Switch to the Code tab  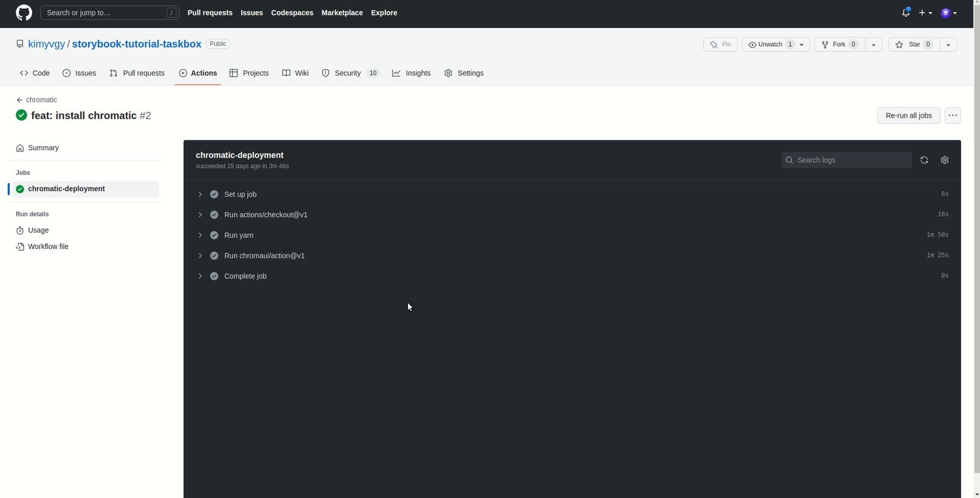point(34,73)
